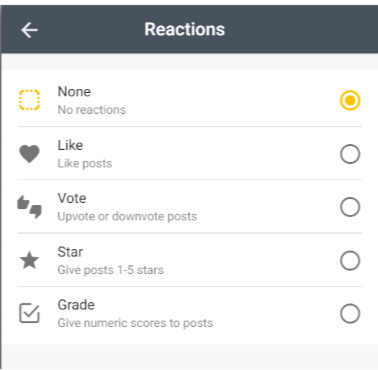378x370 pixels.
Task: Select the Star radio button
Action: tap(350, 260)
